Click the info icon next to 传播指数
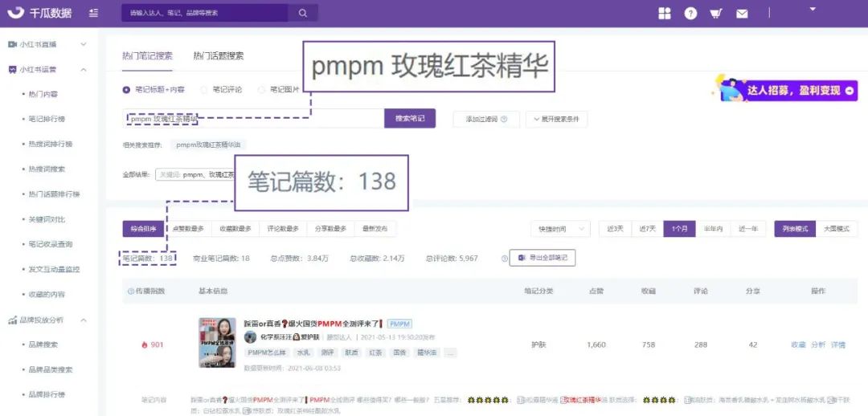 coord(131,291)
